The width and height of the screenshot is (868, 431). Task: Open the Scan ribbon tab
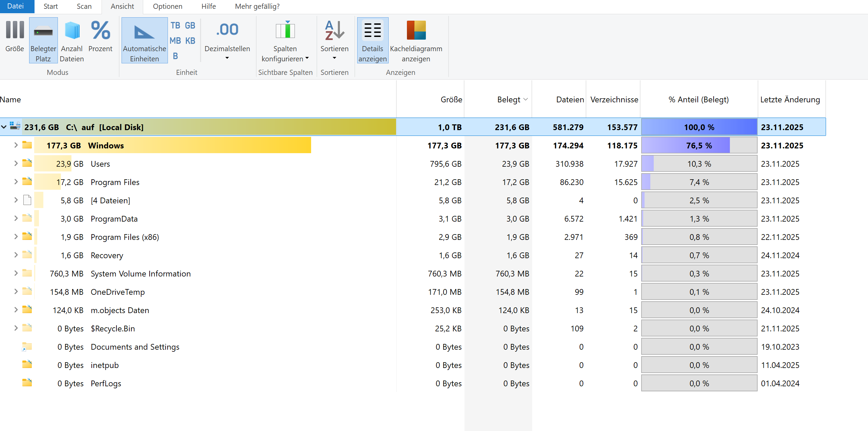[84, 6]
